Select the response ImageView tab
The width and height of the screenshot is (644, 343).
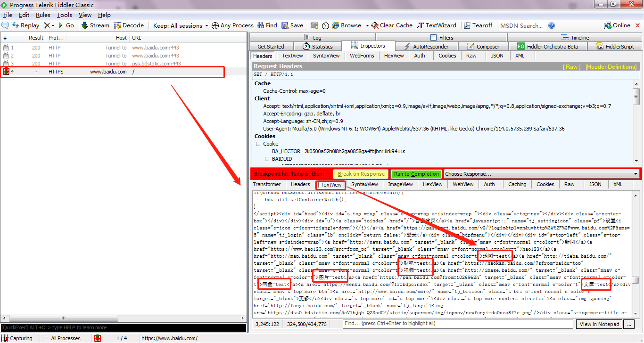400,184
